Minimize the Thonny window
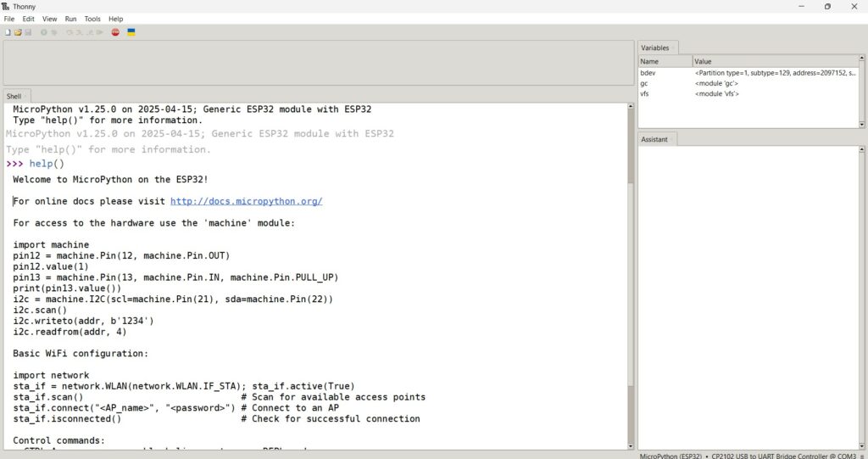Screen dimensions: 868x459 [x=801, y=6]
